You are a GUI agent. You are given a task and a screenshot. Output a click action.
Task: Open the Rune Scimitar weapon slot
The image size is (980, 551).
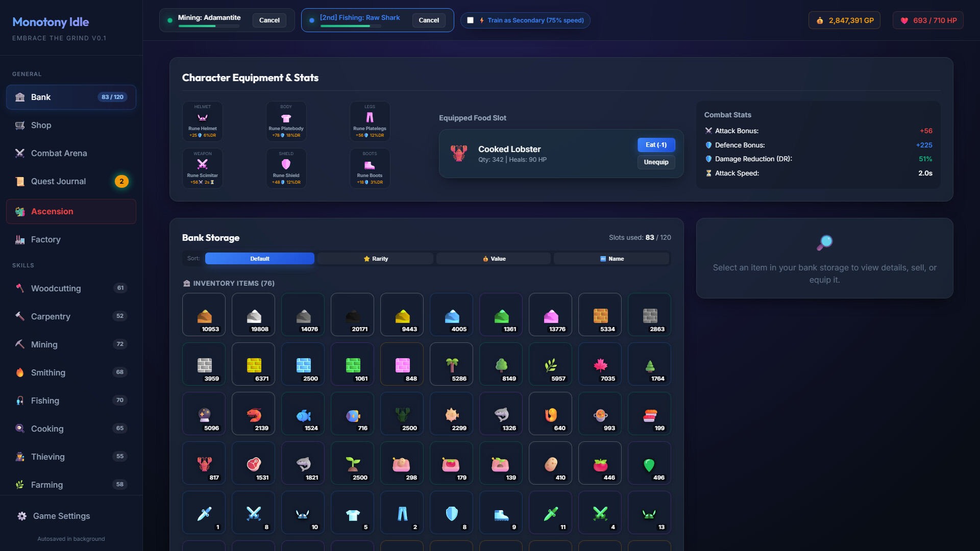203,168
